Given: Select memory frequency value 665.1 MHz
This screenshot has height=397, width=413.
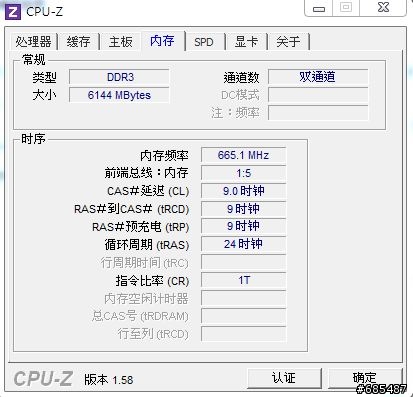Looking at the screenshot, I should 243,155.
